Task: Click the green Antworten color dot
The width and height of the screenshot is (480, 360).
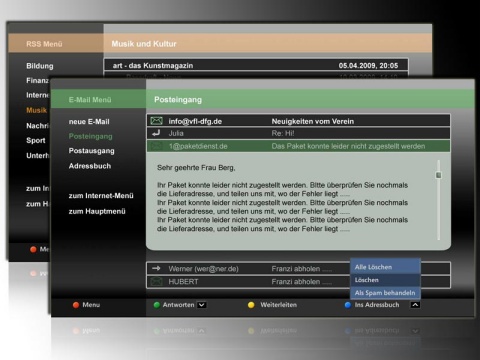Action: coord(157,305)
